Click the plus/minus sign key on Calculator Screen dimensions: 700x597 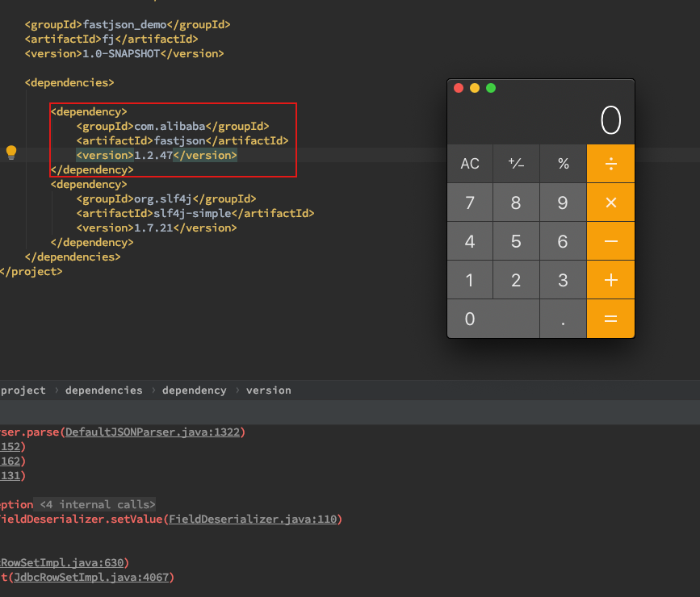click(516, 164)
